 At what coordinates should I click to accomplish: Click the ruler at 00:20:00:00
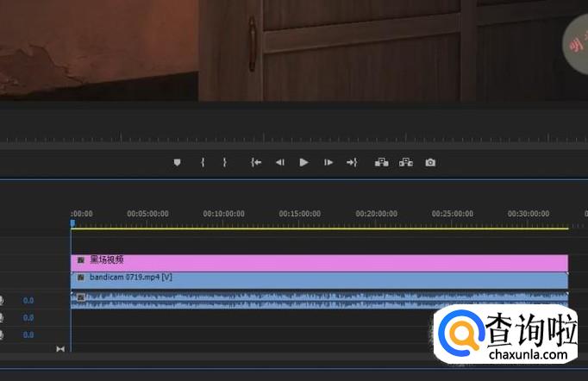[376, 214]
